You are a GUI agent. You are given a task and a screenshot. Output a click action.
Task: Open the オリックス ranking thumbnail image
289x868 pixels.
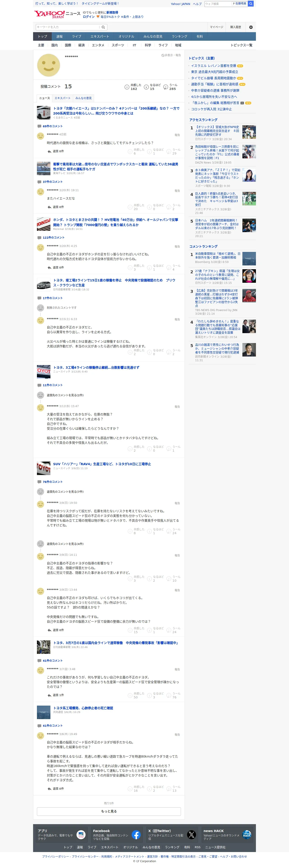pyautogui.click(x=249, y=132)
